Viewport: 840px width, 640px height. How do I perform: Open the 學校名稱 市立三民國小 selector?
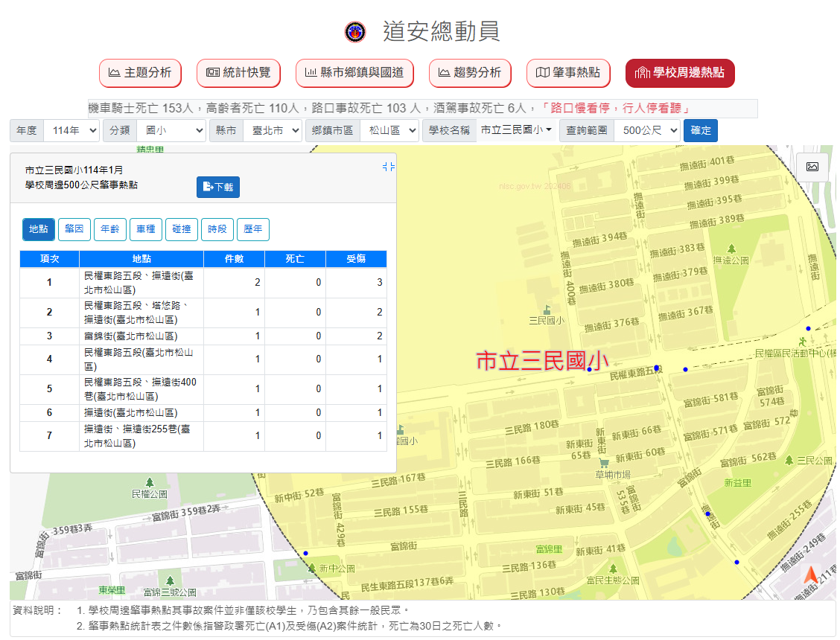pyautogui.click(x=515, y=130)
